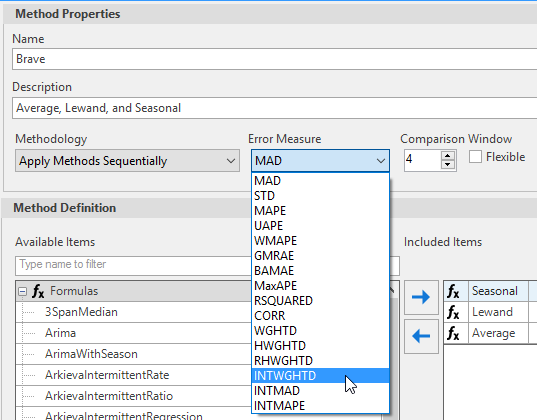Select RSQUARED option
Image resolution: width=537 pixels, height=420 pixels.
click(x=320, y=301)
